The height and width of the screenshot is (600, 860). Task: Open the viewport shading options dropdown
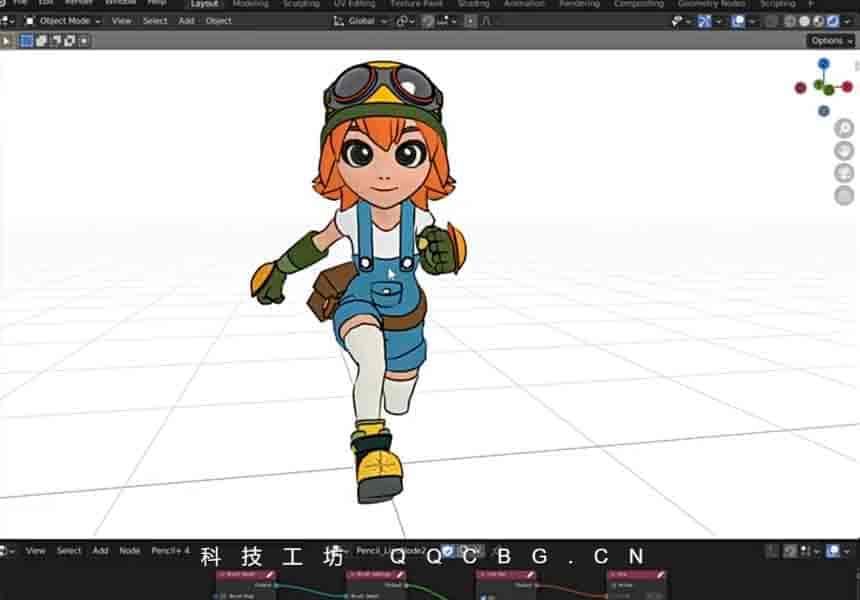click(847, 21)
